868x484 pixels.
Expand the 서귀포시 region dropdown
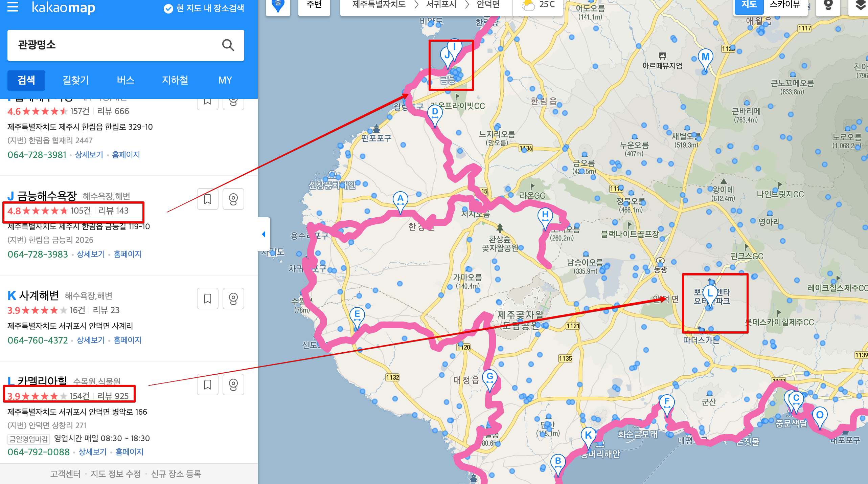tap(441, 5)
